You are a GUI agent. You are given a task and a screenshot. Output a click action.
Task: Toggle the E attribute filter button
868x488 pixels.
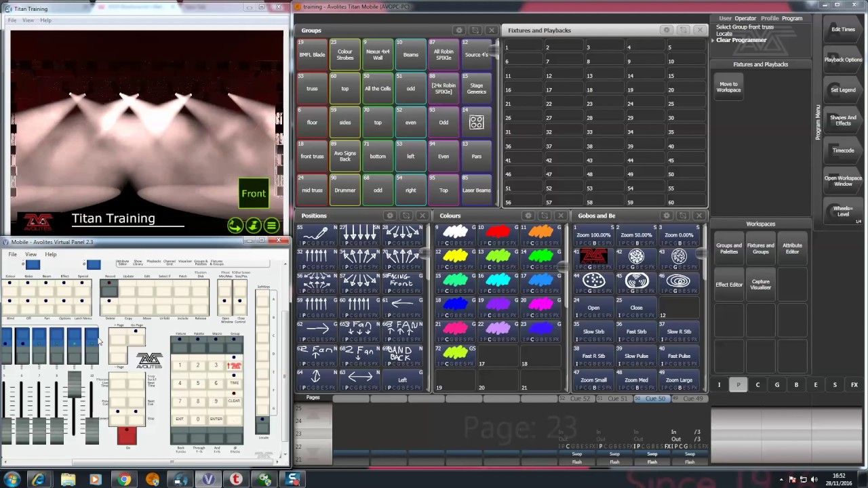click(816, 385)
